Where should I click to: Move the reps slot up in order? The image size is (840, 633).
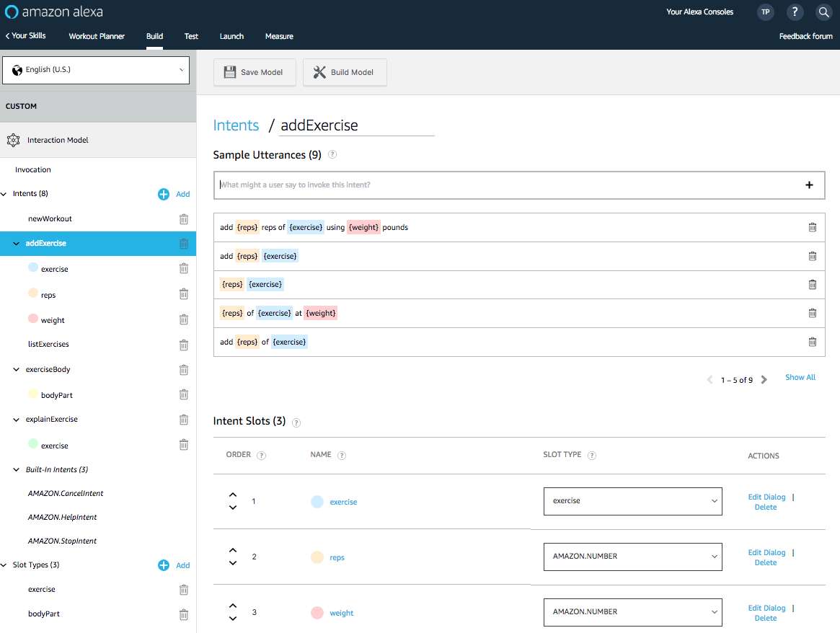(232, 550)
